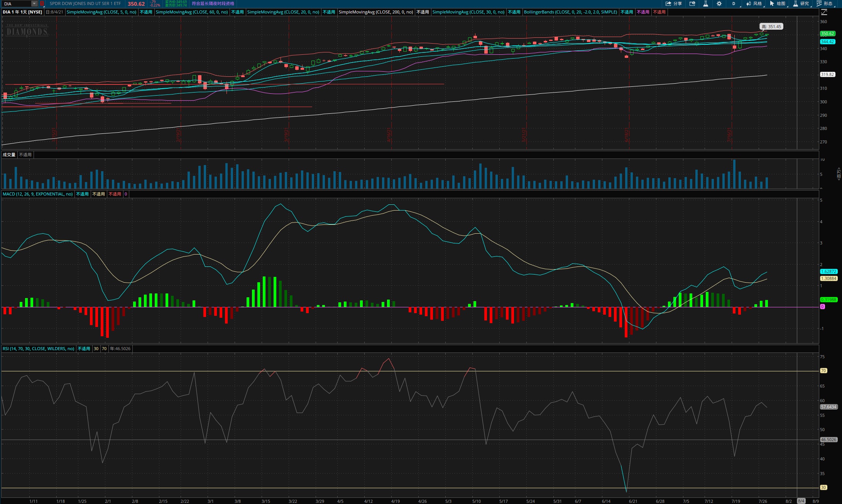Image resolution: width=842 pixels, height=504 pixels.
Task: Open the D timeframe dropdown
Action: tap(734, 3)
